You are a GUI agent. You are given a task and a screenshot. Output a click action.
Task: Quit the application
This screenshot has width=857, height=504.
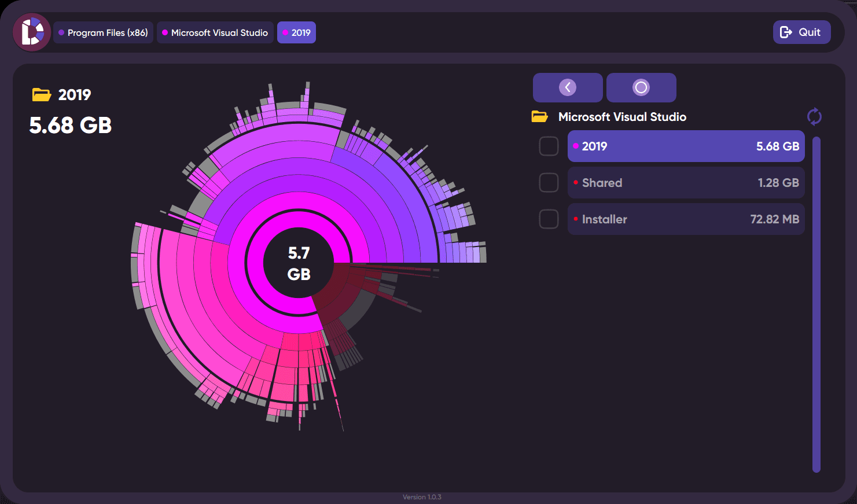coord(801,32)
